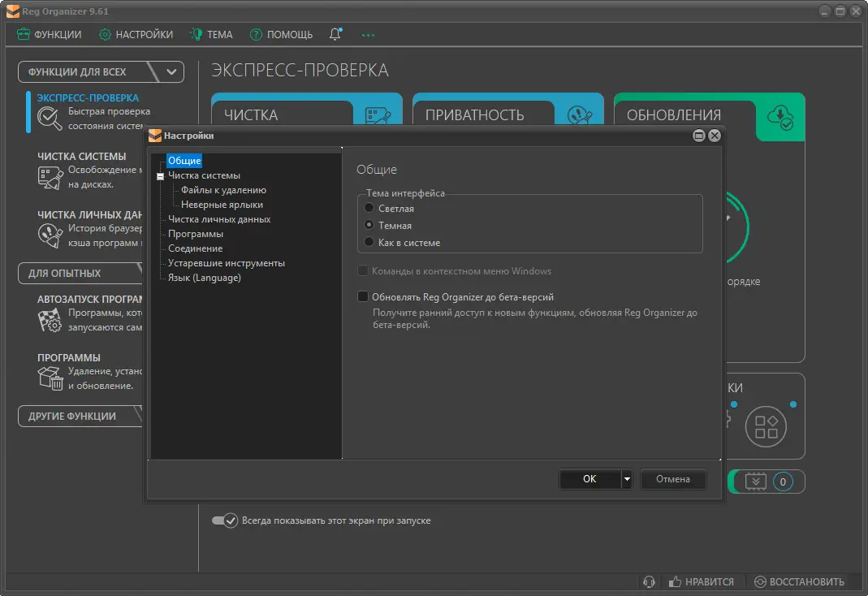Enable Обновлять Reg Organizer до бета-версий checkbox
The image size is (868, 596).
363,296
